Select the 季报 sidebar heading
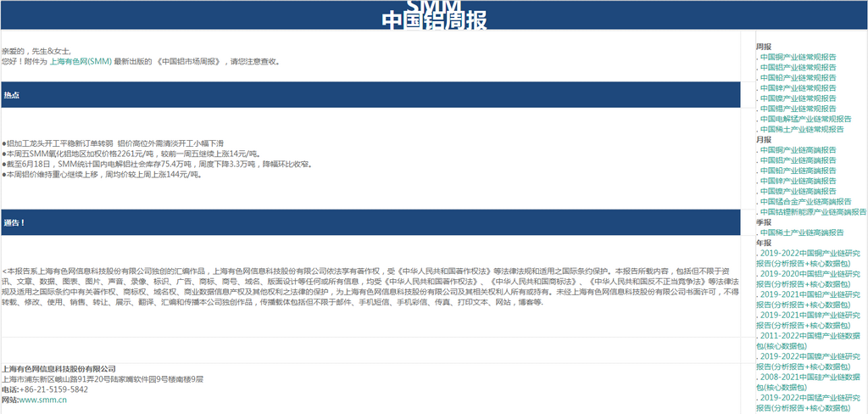The width and height of the screenshot is (868, 414). click(764, 222)
